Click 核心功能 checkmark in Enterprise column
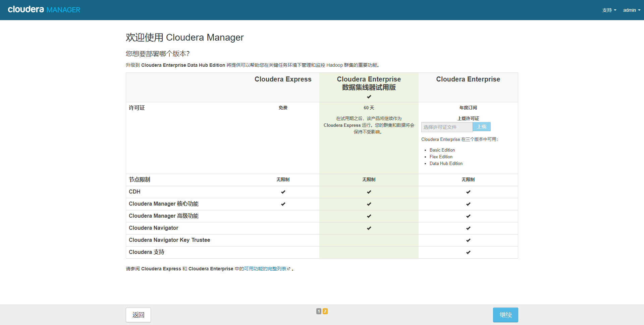 [x=468, y=204]
